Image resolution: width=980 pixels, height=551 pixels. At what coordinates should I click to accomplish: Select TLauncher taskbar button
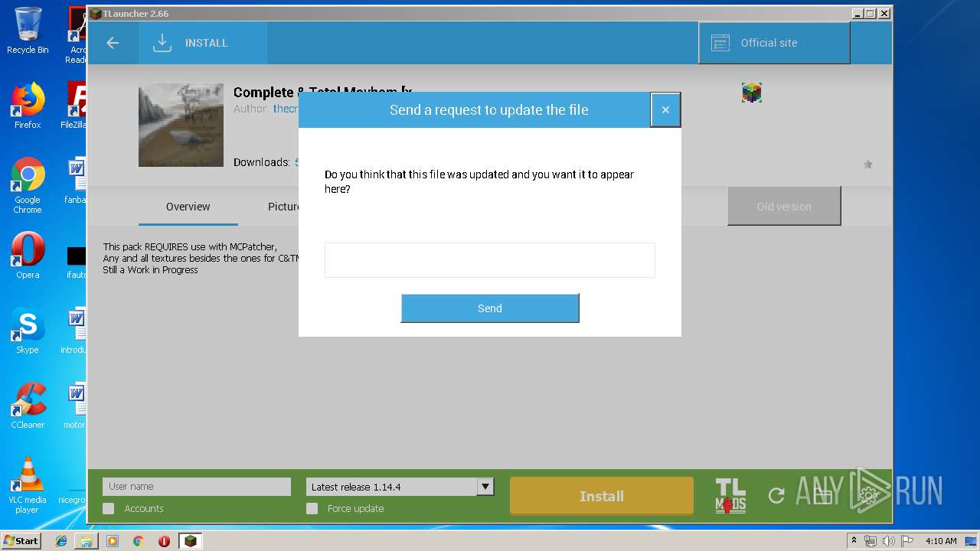coord(190,541)
